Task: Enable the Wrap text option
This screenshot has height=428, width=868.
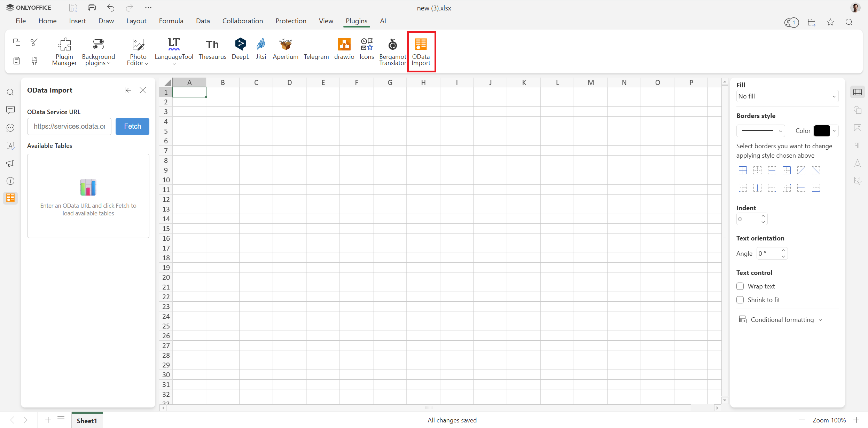Action: [740, 286]
